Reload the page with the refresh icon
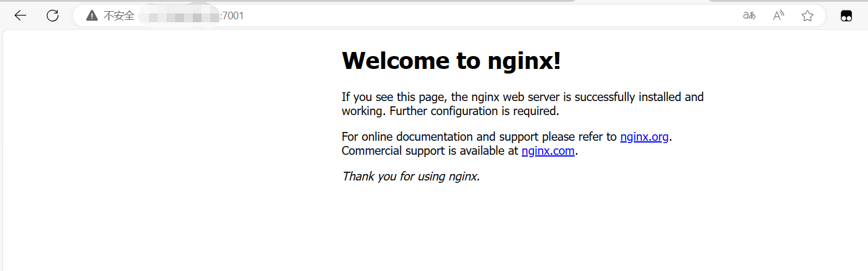This screenshot has height=271, width=868. pos(53,16)
